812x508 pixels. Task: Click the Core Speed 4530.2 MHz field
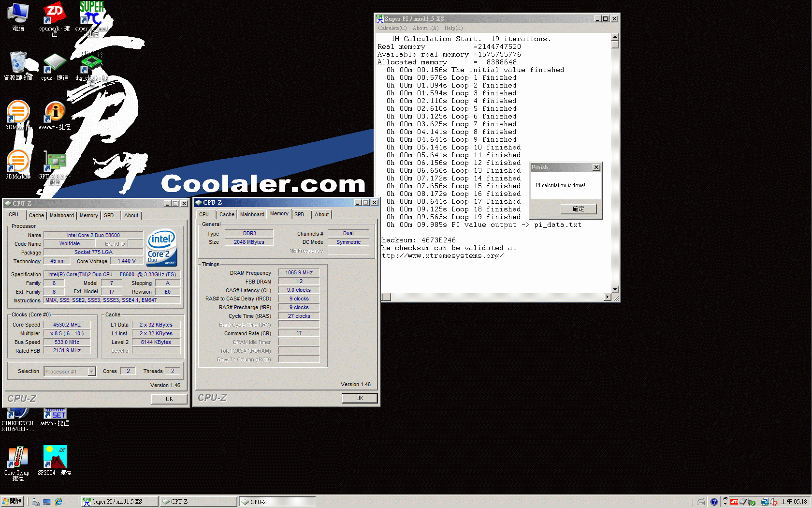67,325
